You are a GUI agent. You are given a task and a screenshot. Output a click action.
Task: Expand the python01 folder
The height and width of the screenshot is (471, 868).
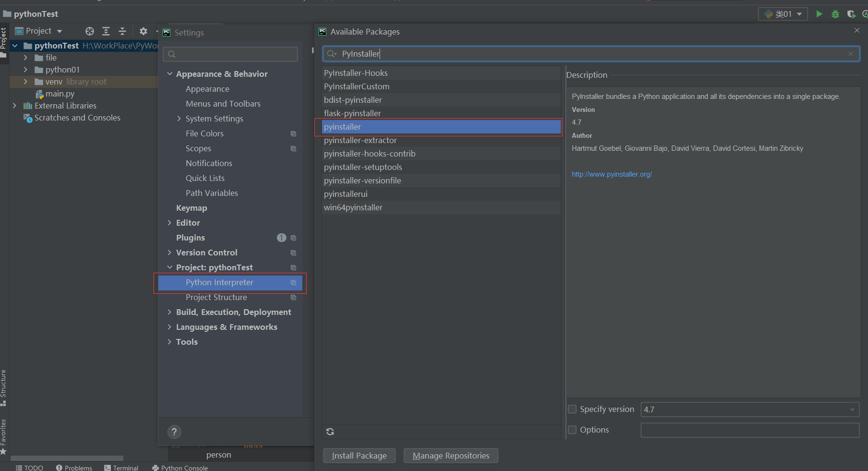pyautogui.click(x=25, y=70)
